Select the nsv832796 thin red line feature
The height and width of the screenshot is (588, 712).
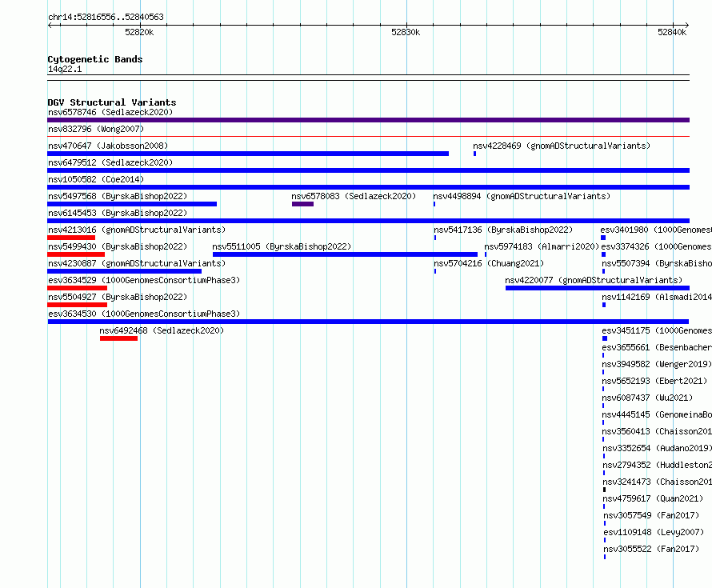click(x=368, y=136)
